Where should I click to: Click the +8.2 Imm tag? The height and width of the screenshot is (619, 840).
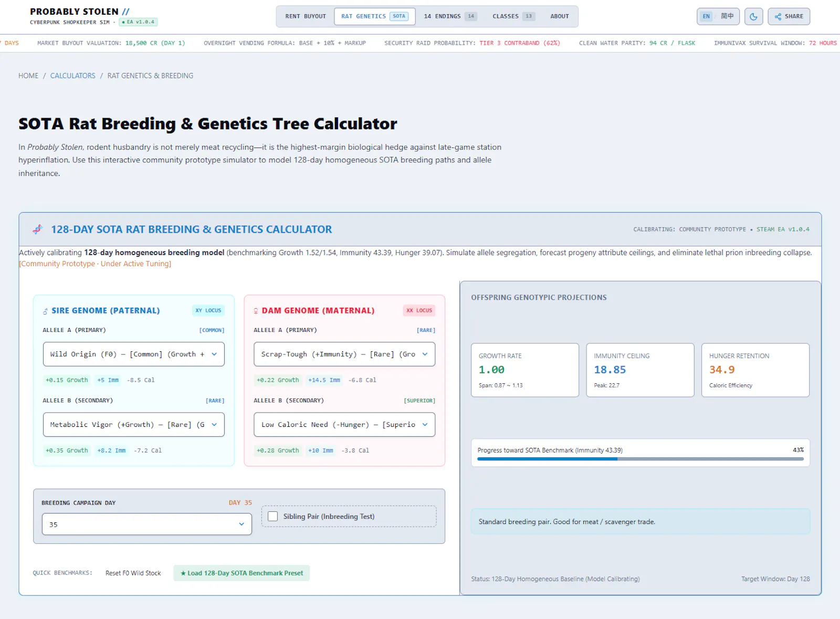111,450
